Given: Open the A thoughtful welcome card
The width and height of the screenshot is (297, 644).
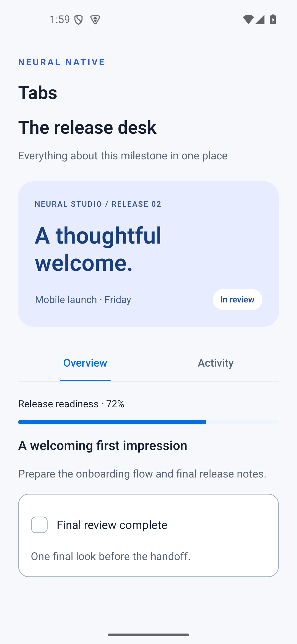Looking at the screenshot, I should 148,254.
